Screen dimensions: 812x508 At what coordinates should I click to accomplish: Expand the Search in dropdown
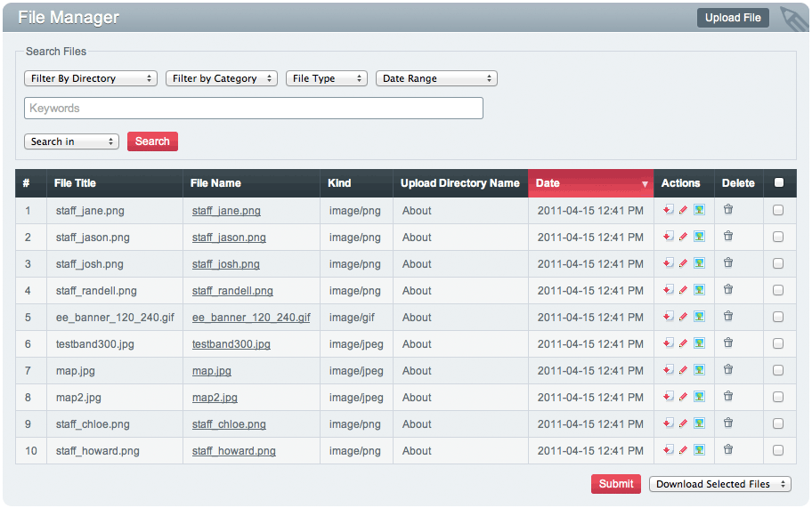pos(71,141)
